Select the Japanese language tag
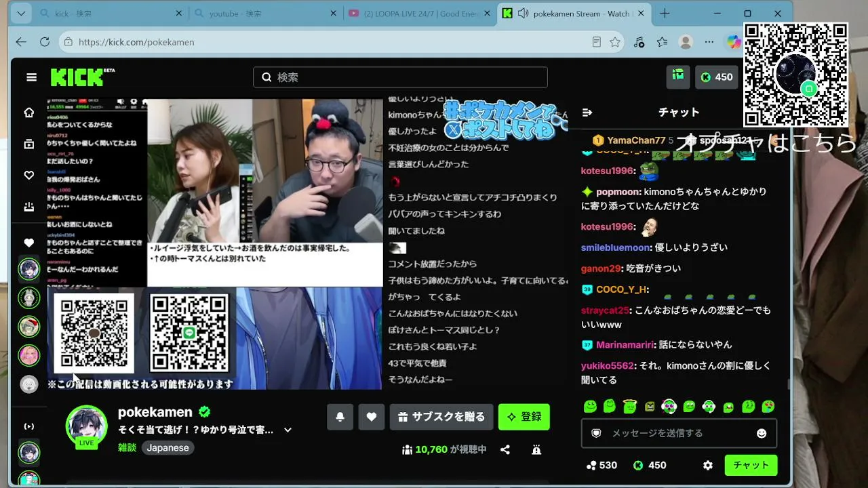 (x=168, y=448)
